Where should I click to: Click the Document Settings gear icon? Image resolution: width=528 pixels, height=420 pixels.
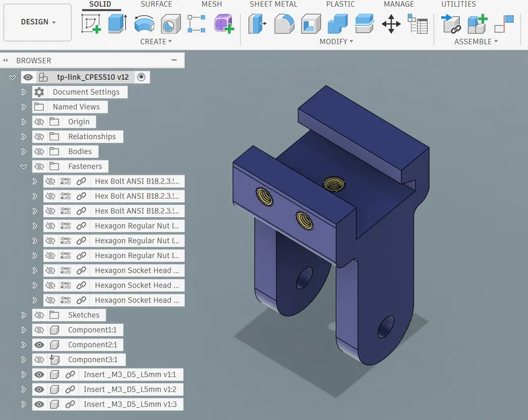(39, 92)
